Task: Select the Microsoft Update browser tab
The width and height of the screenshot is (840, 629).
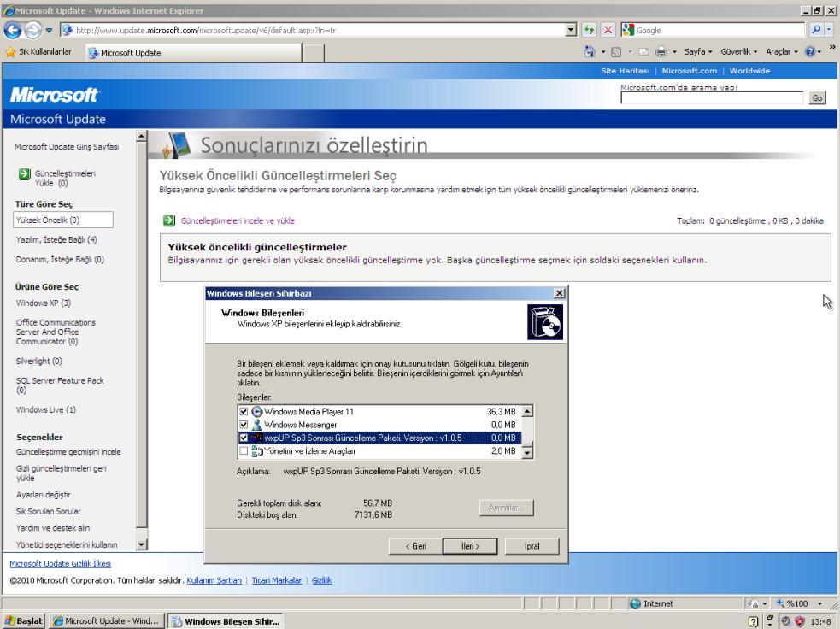Action: click(193, 52)
